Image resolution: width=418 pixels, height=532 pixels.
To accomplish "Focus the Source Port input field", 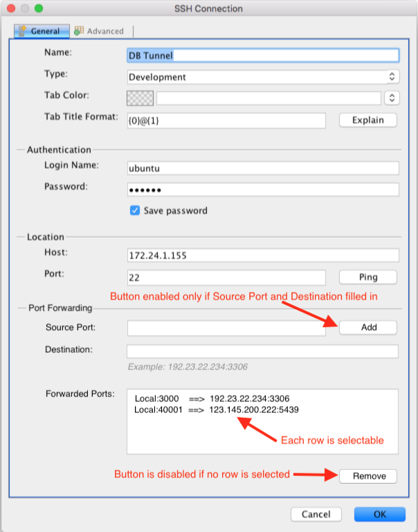I will coord(226,328).
